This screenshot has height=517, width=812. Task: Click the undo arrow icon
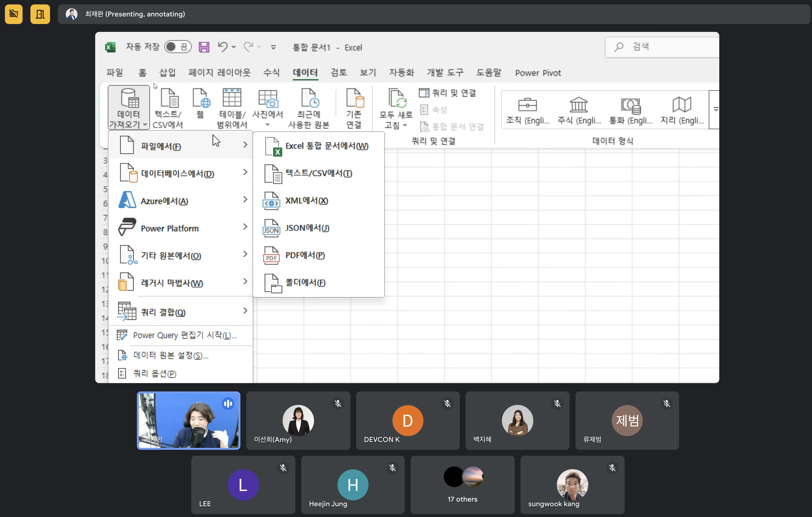pyautogui.click(x=223, y=47)
